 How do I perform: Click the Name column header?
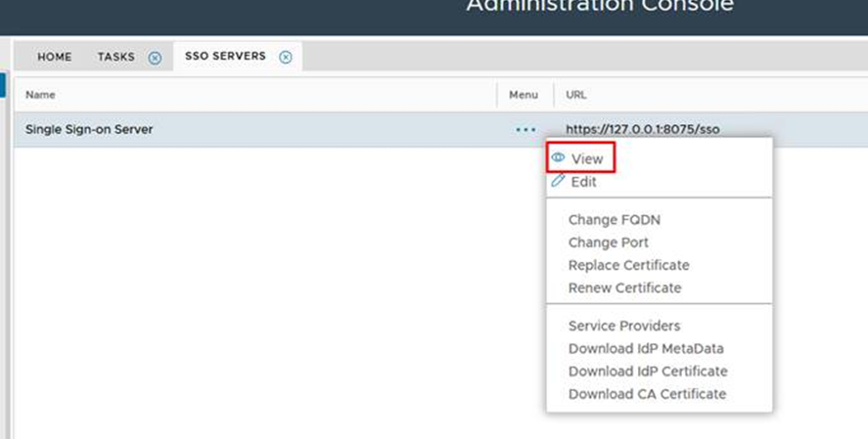click(x=40, y=95)
